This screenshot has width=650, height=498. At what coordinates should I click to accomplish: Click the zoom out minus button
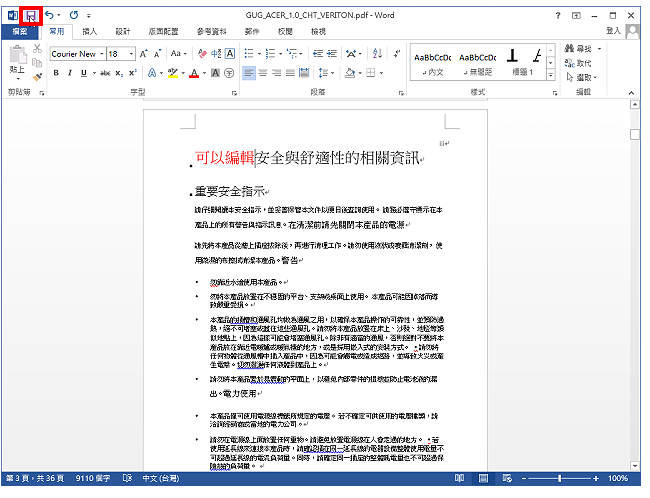[x=524, y=478]
